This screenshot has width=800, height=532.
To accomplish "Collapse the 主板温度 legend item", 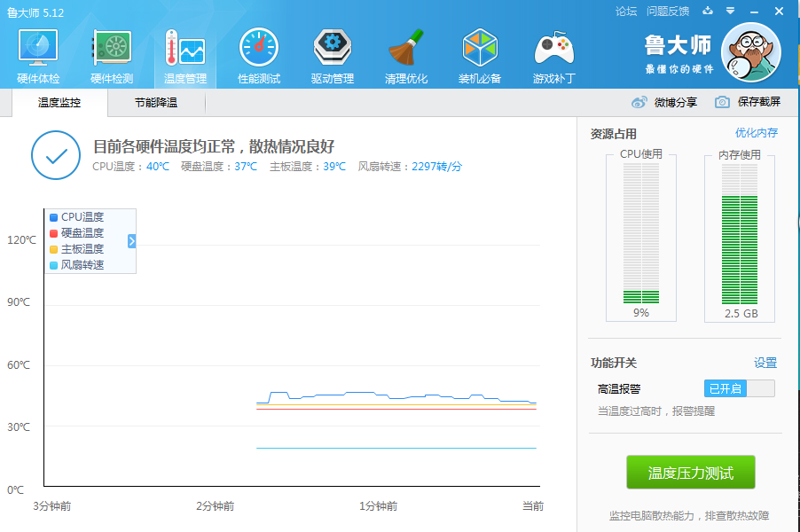I will (76, 249).
